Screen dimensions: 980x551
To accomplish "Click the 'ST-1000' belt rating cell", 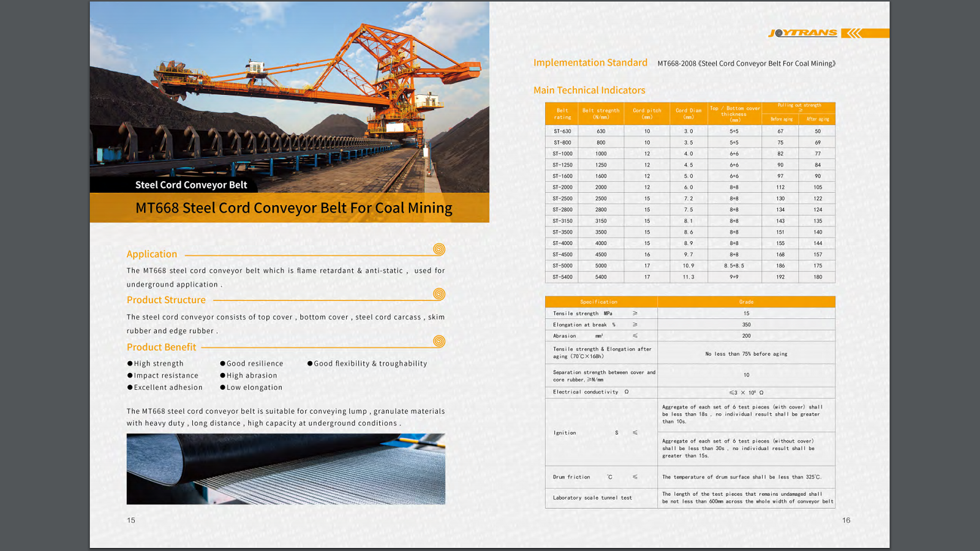I will click(562, 154).
